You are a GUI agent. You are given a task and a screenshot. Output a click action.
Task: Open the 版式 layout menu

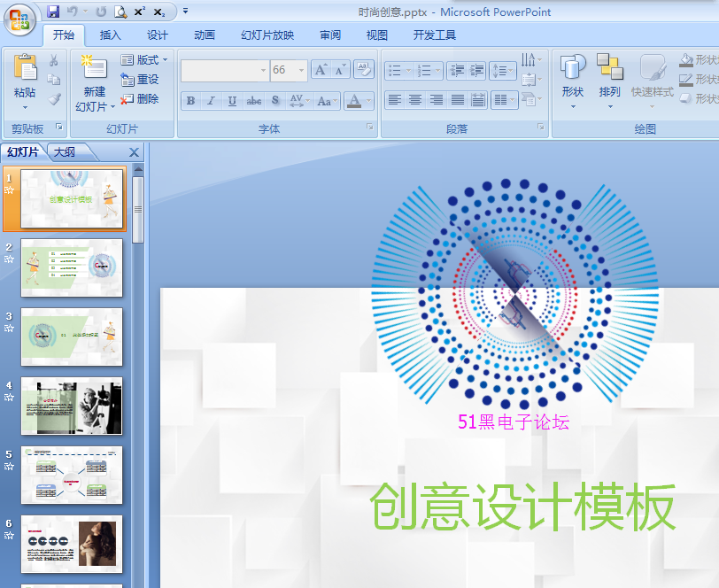pos(143,59)
